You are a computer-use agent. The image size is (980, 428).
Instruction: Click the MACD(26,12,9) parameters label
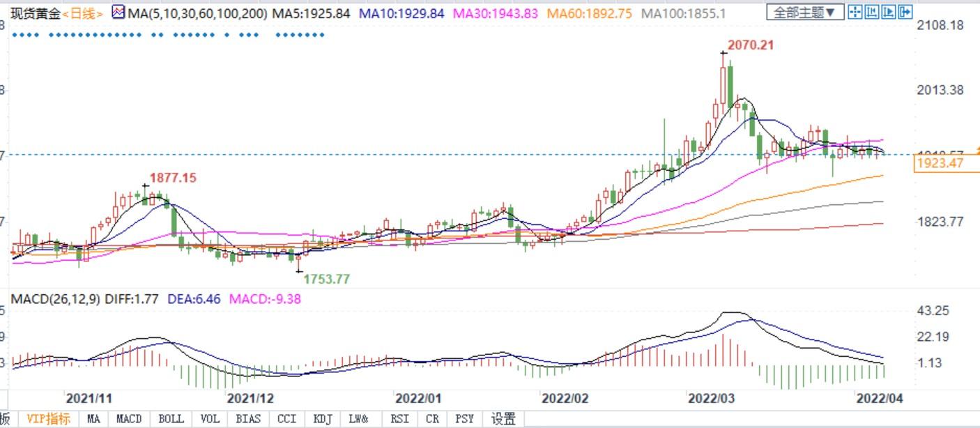pos(55,299)
